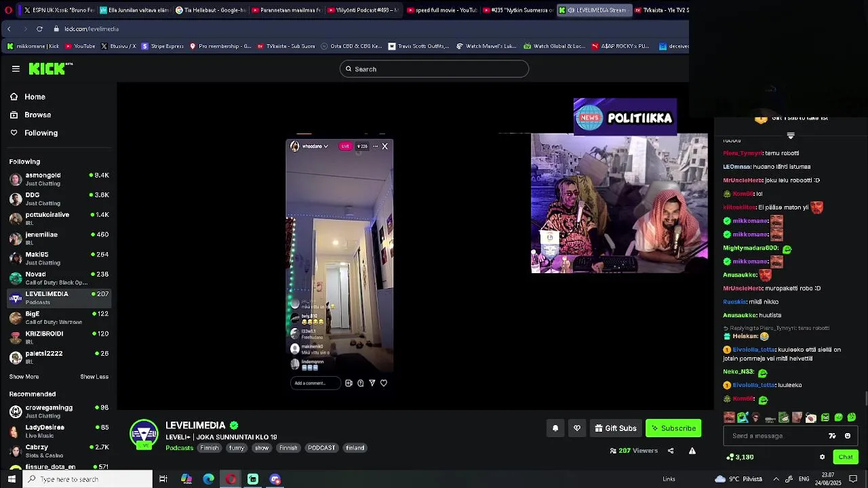Open Task View on taskbar

point(163,479)
